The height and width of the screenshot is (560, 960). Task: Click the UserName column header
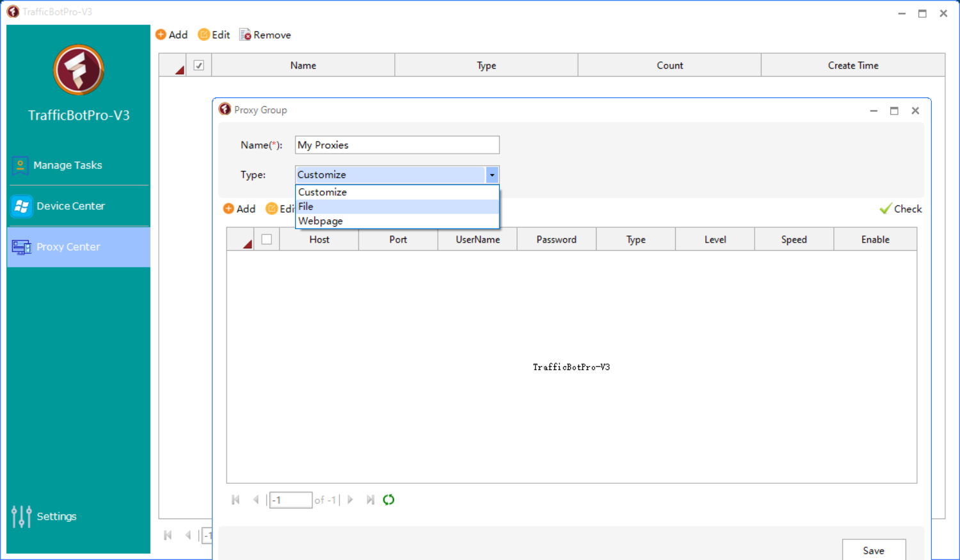(477, 239)
